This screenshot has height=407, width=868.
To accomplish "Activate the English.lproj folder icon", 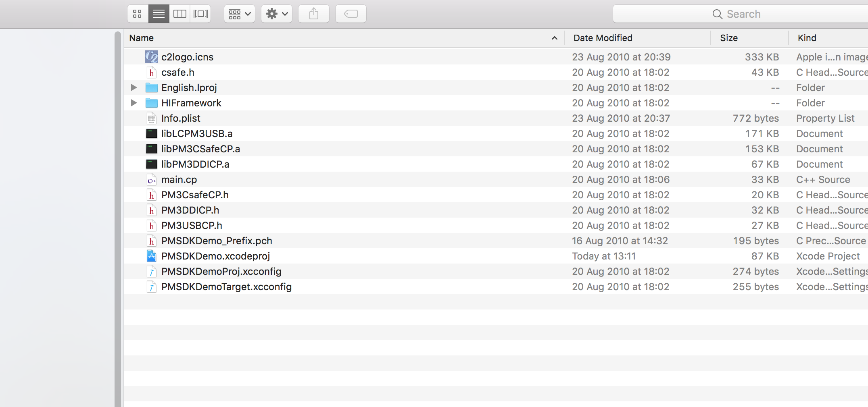I will tap(151, 87).
